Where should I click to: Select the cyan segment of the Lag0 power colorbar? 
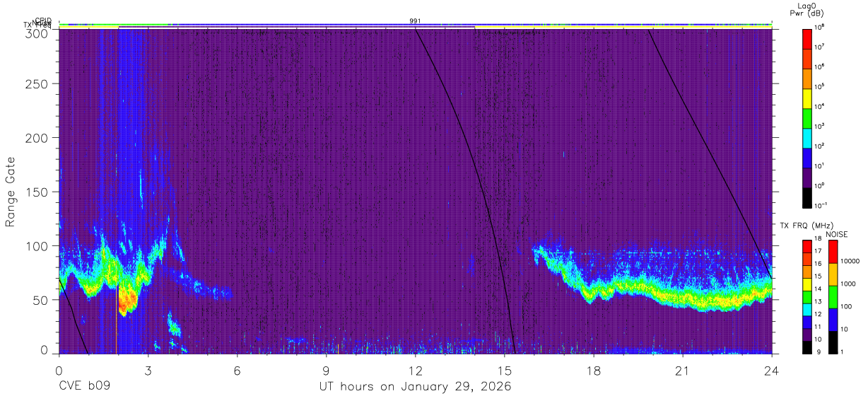pyautogui.click(x=808, y=137)
